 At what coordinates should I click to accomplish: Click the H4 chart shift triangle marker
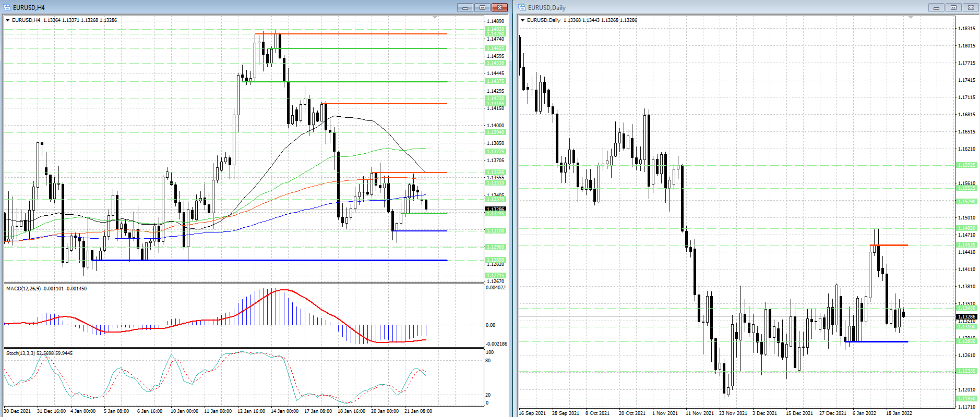(x=435, y=18)
